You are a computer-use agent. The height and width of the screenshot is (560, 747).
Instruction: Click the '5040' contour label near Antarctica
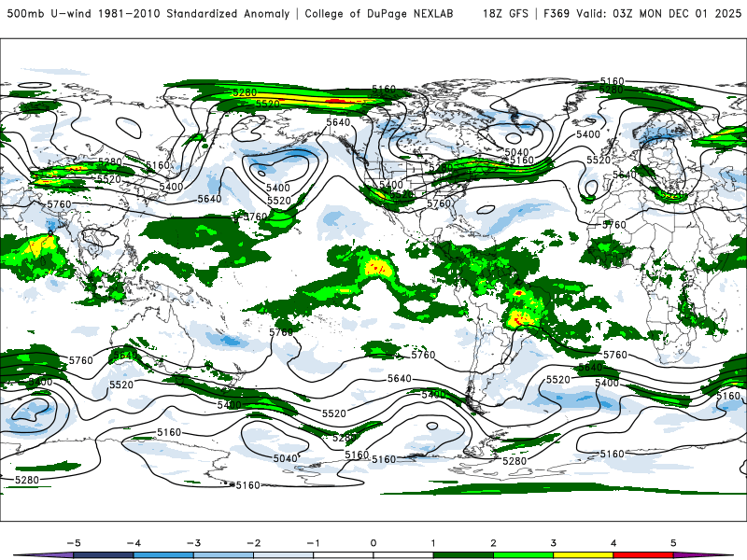(x=286, y=458)
